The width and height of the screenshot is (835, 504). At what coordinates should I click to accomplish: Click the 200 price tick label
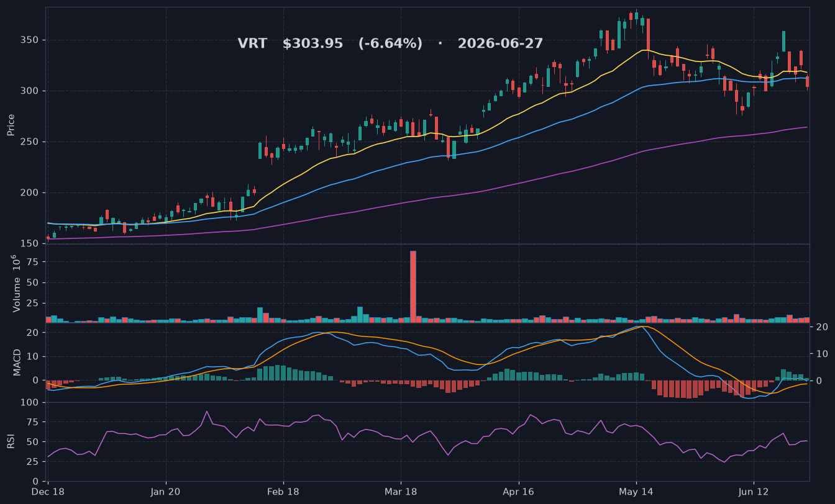tap(30, 193)
